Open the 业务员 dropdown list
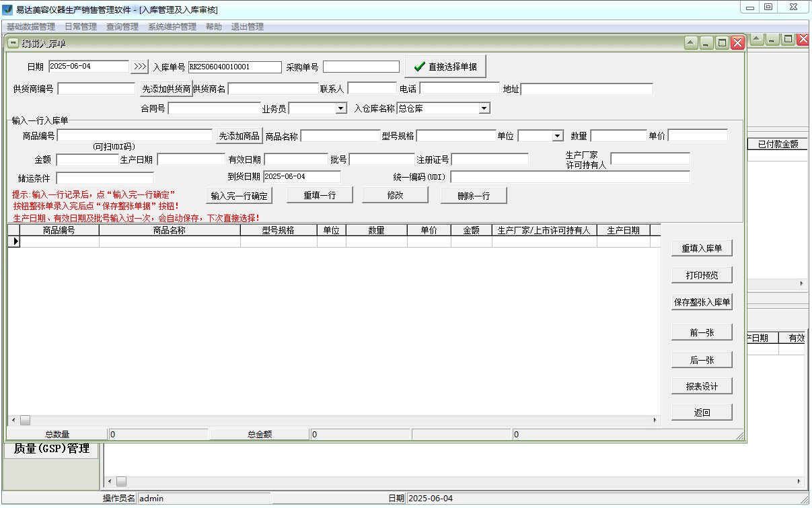Viewport: 812px width, 508px height. pyautogui.click(x=341, y=108)
